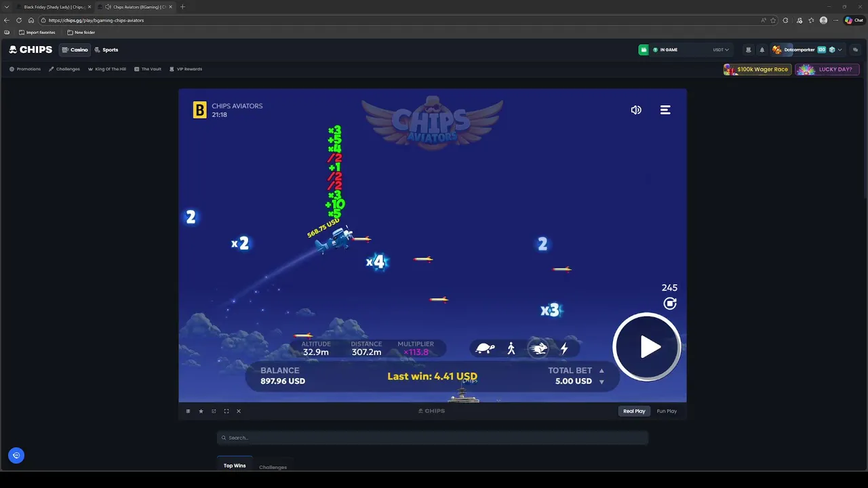Favorite the game with star icon
The height and width of the screenshot is (488, 868).
[x=201, y=411]
